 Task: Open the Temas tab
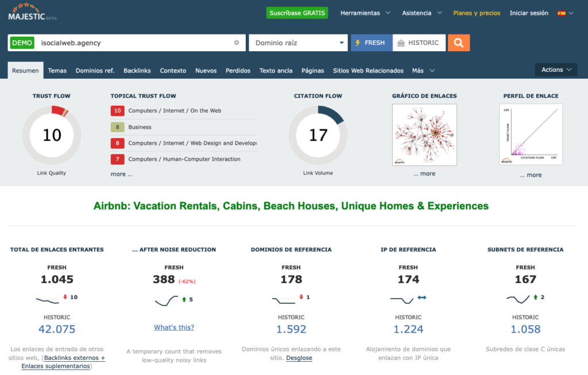pos(57,71)
